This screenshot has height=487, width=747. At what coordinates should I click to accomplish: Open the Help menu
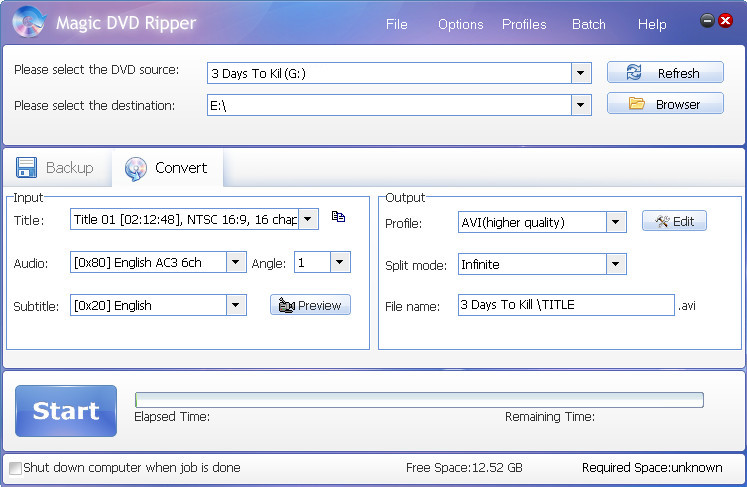[x=652, y=24]
